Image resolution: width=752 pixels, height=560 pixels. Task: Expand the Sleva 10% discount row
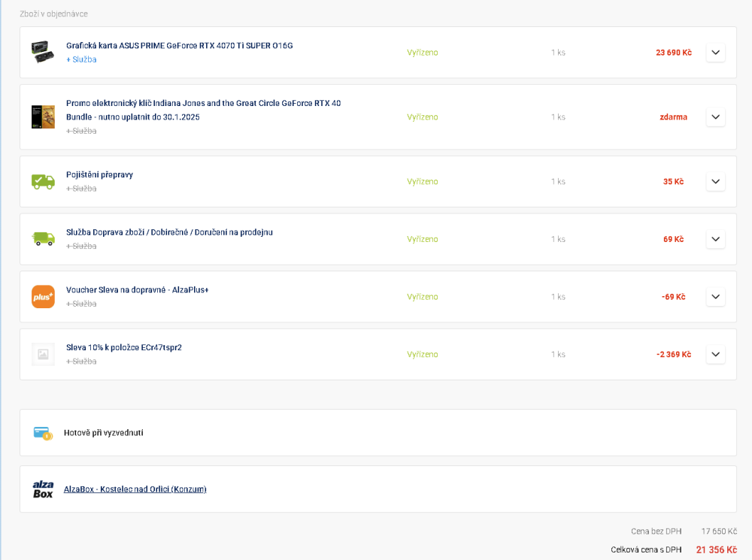pos(715,353)
